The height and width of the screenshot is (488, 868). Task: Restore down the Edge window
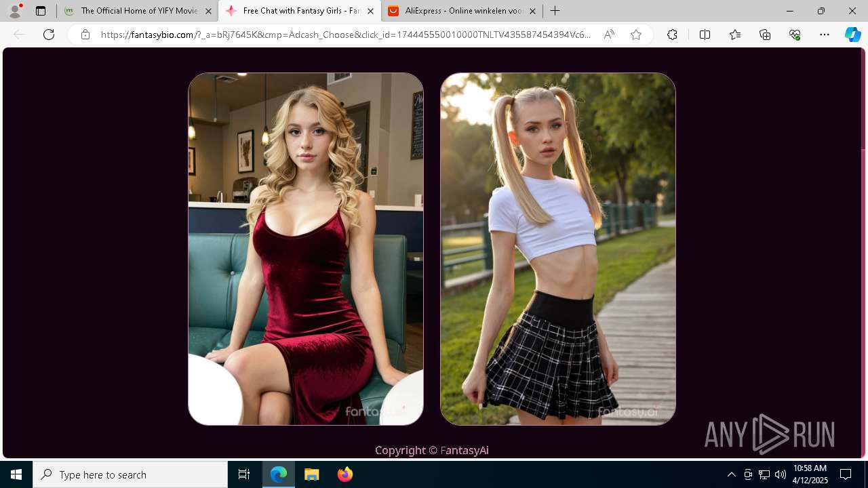coord(821,11)
